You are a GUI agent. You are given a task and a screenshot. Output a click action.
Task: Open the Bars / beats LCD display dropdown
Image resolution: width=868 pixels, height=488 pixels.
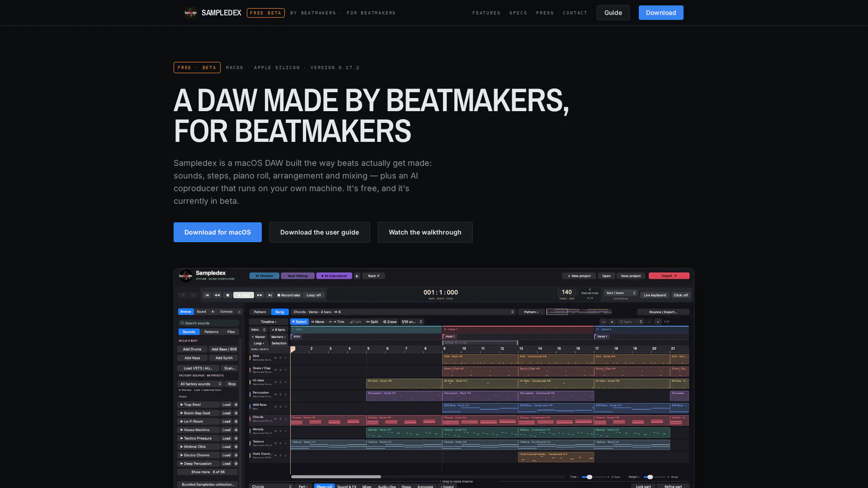(620, 293)
